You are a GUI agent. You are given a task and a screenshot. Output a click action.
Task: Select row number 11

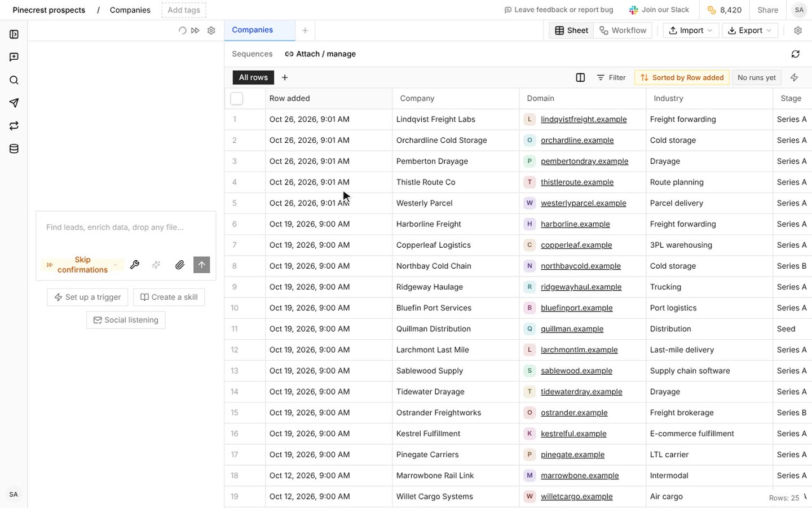pyautogui.click(x=235, y=329)
